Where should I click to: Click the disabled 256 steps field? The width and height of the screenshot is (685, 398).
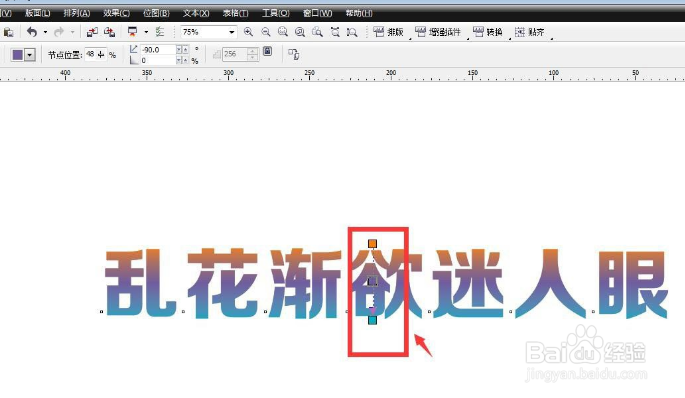click(235, 54)
